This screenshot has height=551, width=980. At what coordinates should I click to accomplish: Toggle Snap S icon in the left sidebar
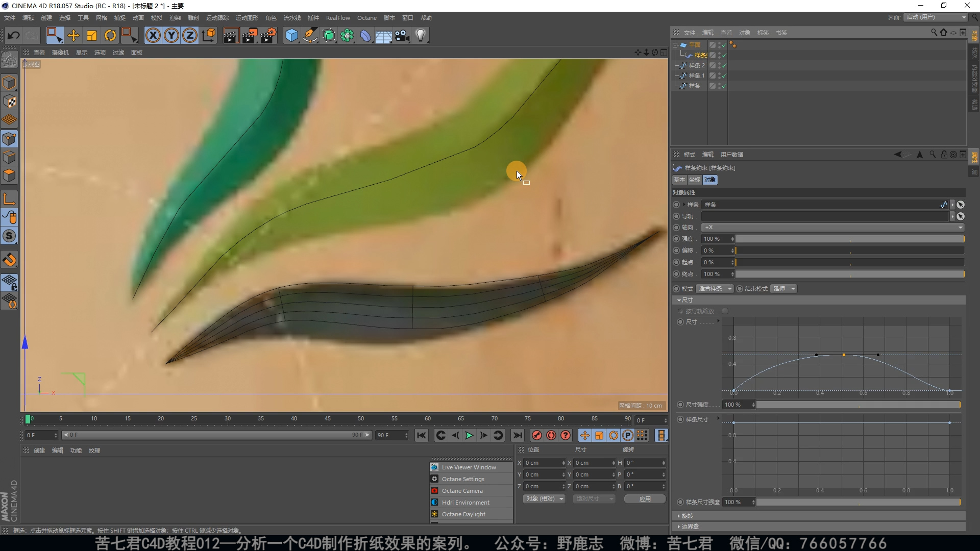[10, 236]
